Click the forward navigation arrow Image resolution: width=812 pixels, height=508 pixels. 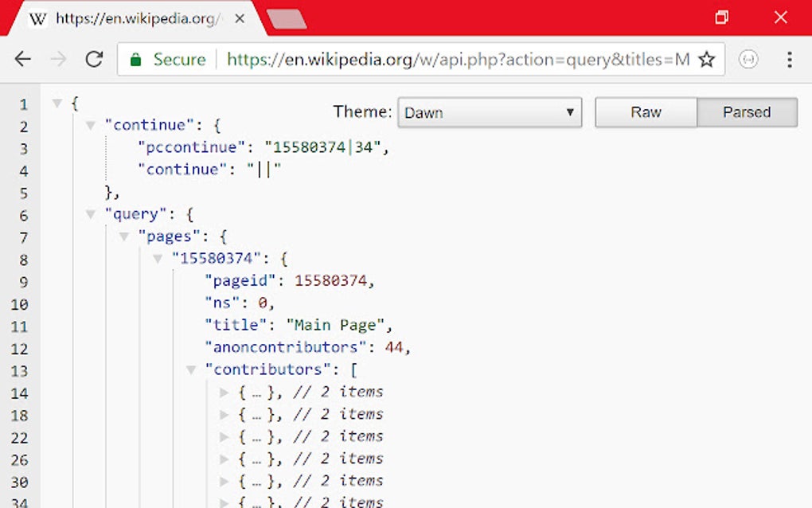click(x=58, y=59)
